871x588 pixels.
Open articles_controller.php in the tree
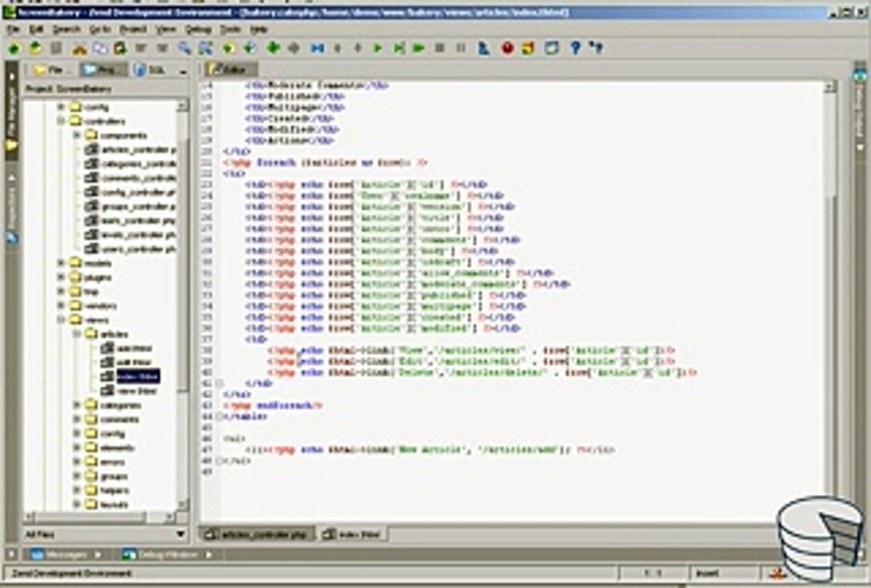(131, 150)
